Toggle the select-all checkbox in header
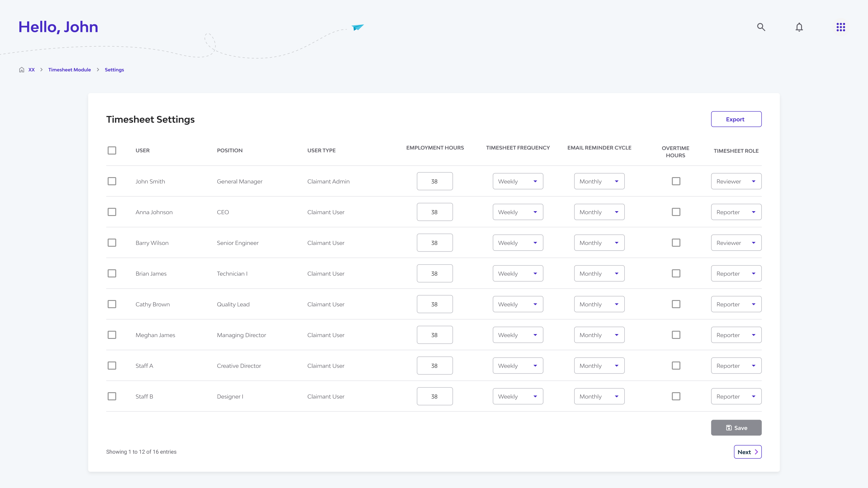This screenshot has height=488, width=868. (x=112, y=151)
